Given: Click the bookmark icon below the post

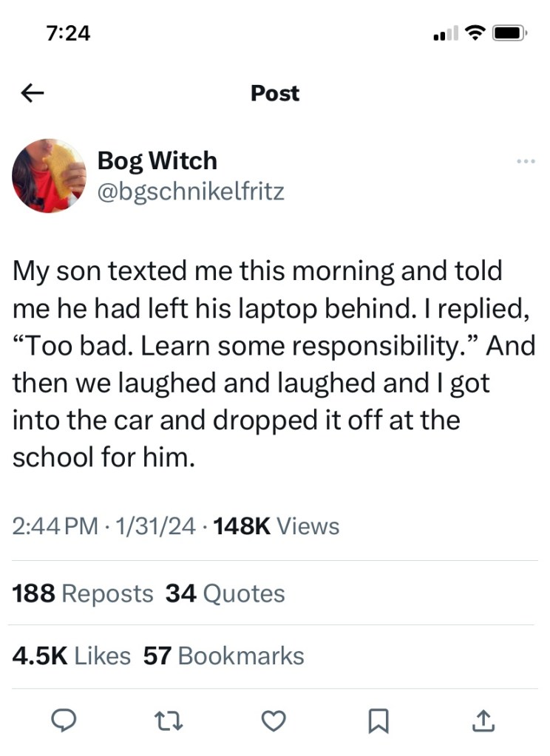Looking at the screenshot, I should (x=379, y=720).
